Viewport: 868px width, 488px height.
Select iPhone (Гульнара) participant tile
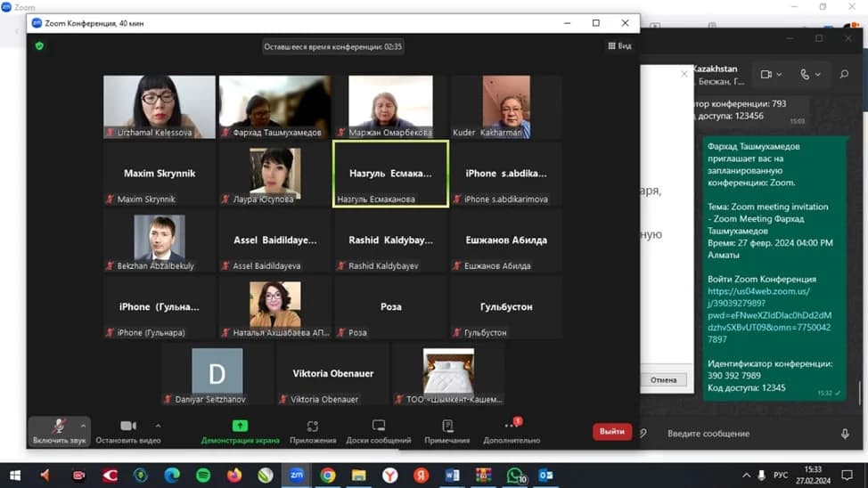(x=160, y=307)
